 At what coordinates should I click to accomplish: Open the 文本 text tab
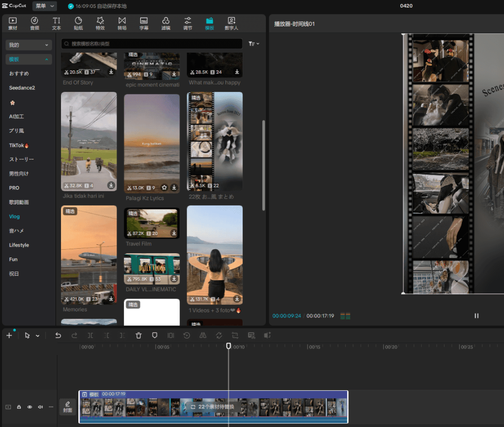coord(56,23)
